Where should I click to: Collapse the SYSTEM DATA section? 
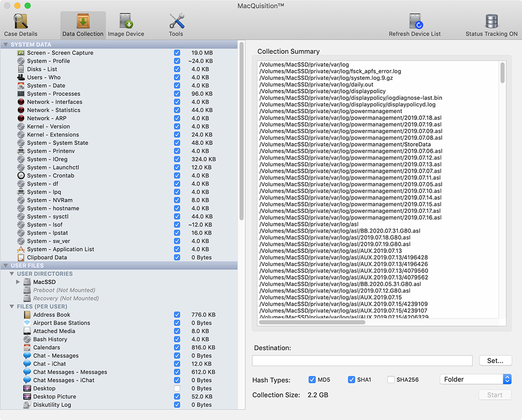[x=6, y=44]
